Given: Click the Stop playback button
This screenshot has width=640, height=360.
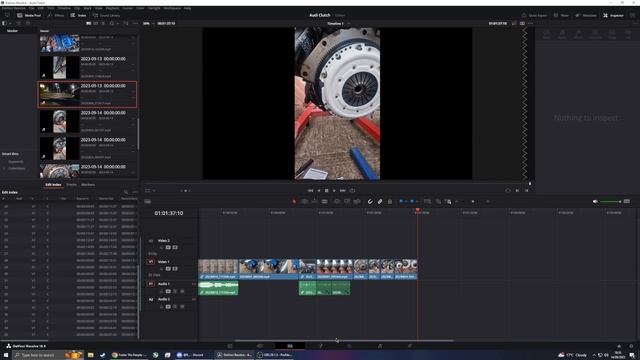Looking at the screenshot, I should pyautogui.click(x=327, y=191).
